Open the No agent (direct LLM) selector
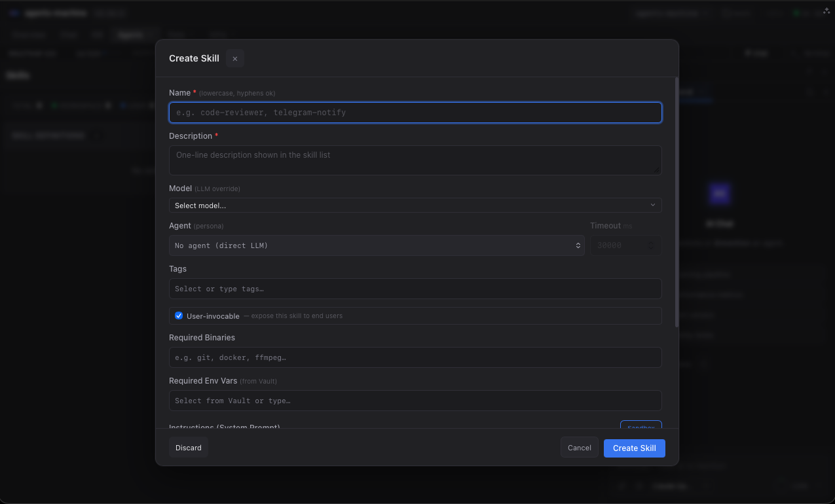Viewport: 835px width, 504px height. coord(377,245)
